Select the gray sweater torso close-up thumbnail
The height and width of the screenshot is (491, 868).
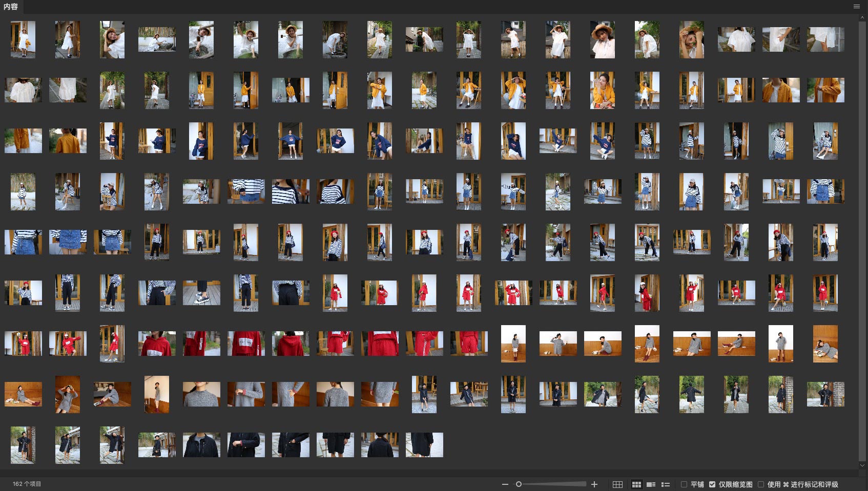pyautogui.click(x=201, y=394)
